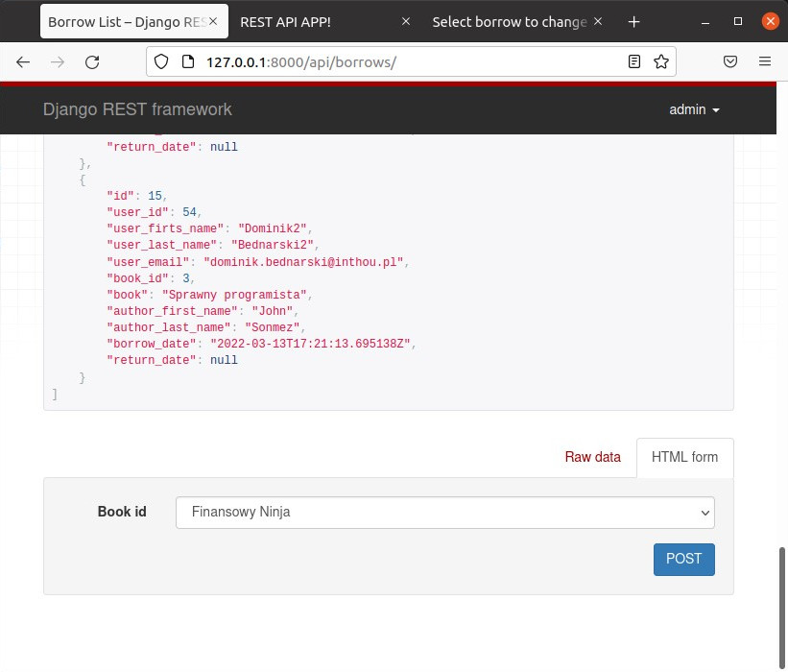Image resolution: width=788 pixels, height=672 pixels.
Task: Toggle reader view icon in address bar
Action: (634, 61)
